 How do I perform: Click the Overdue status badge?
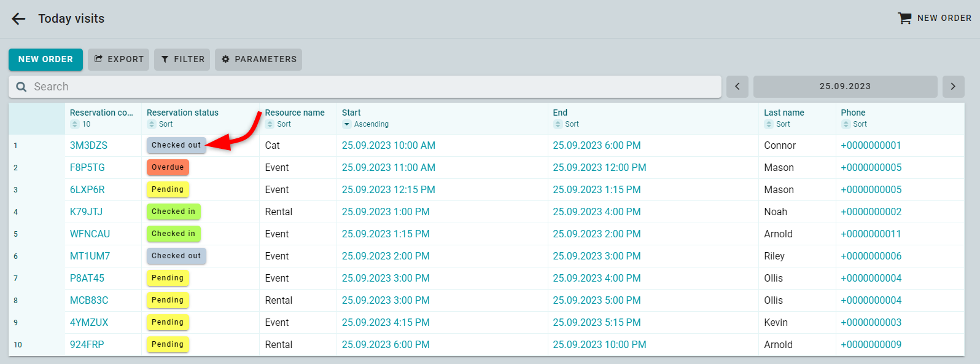(x=168, y=167)
